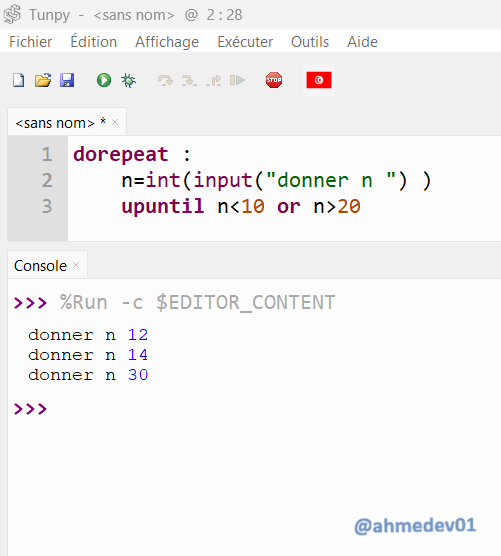Create a new file with the toolbar icon
Screen dimensions: 501x556
[x=18, y=80]
